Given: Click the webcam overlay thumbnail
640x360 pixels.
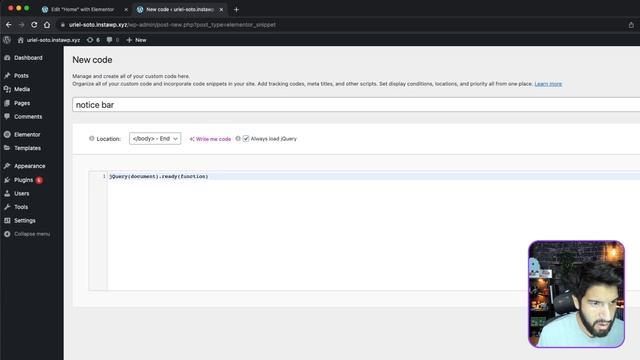Looking at the screenshot, I should click(576, 294).
